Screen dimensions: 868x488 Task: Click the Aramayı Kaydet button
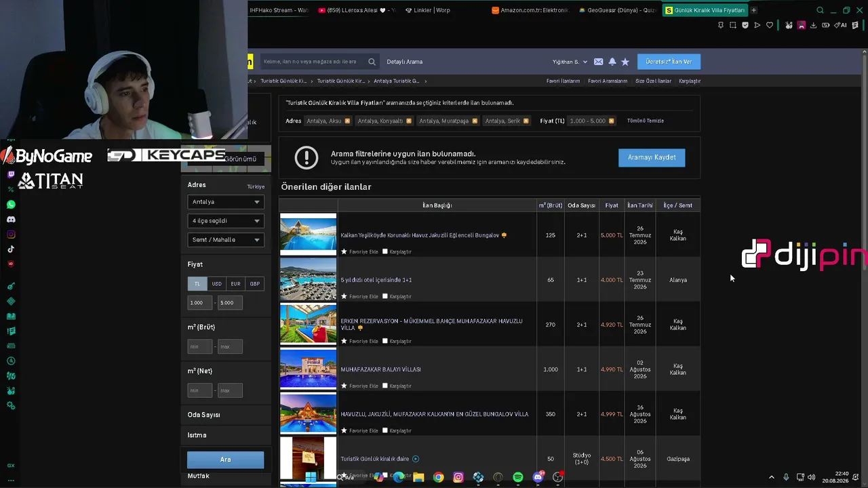(x=652, y=157)
